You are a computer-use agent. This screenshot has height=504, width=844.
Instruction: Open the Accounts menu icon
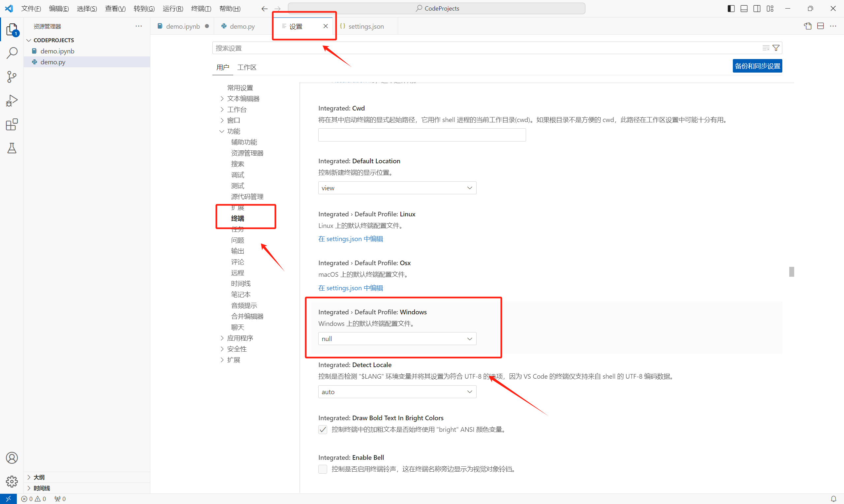pyautogui.click(x=12, y=458)
